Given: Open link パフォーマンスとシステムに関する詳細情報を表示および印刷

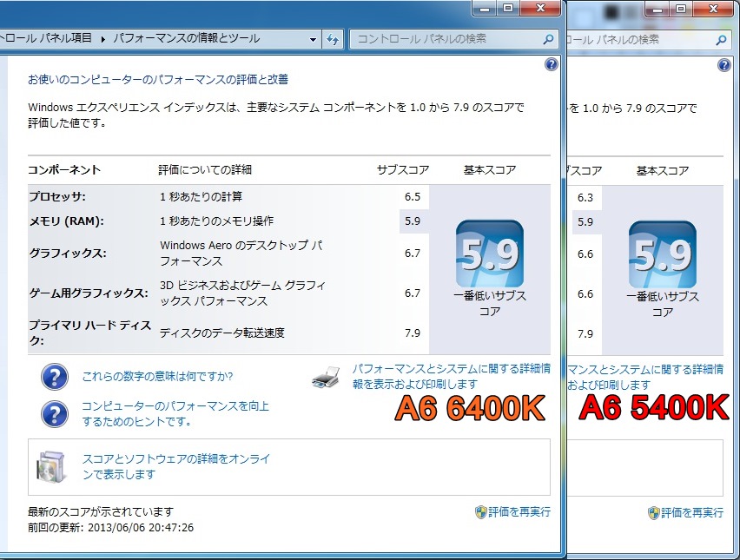Looking at the screenshot, I should [x=451, y=376].
